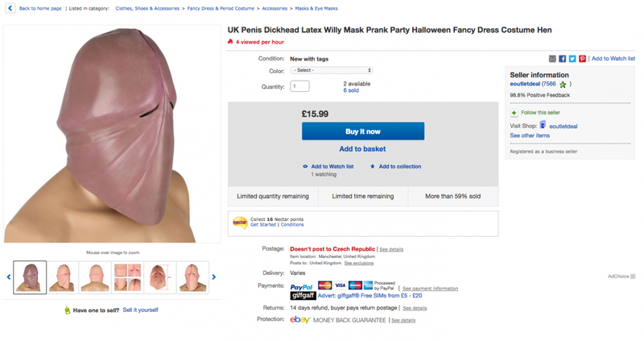Click the eBay shop icon beside Visit Shop
The height and width of the screenshot is (341, 644).
pyautogui.click(x=543, y=126)
